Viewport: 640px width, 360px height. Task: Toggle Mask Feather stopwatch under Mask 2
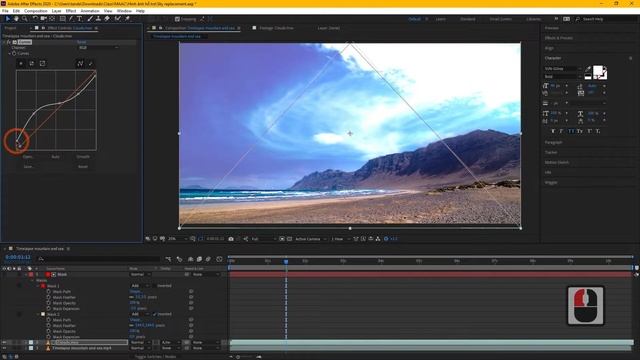click(49, 325)
